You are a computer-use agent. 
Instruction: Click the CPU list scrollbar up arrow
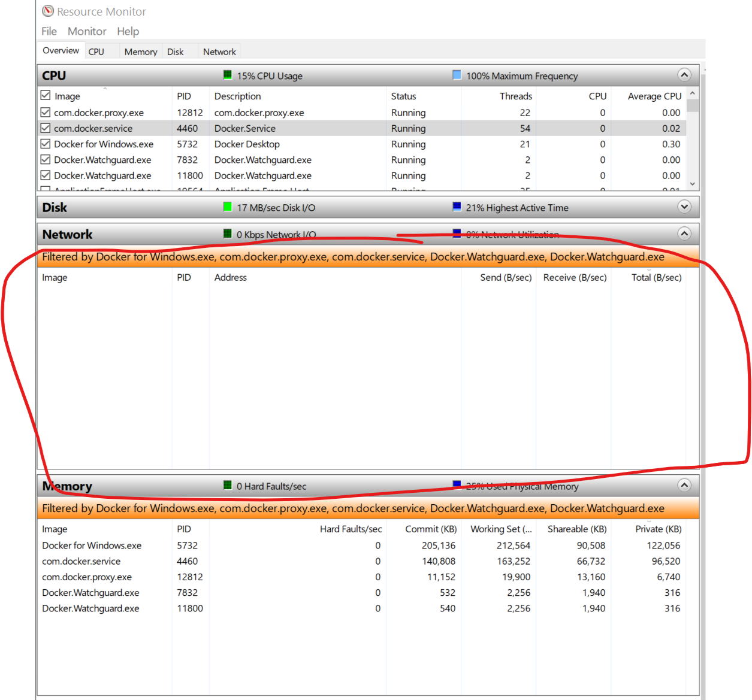pos(693,93)
